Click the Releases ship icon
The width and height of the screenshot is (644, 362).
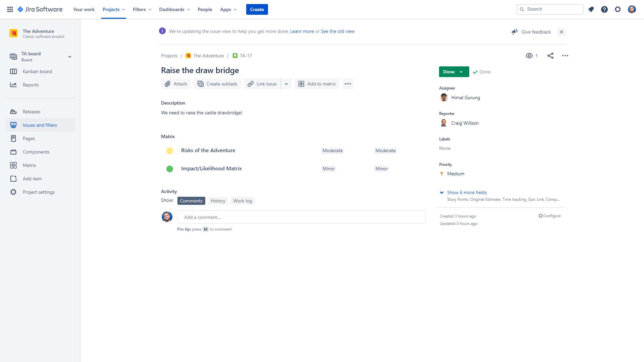(x=13, y=112)
